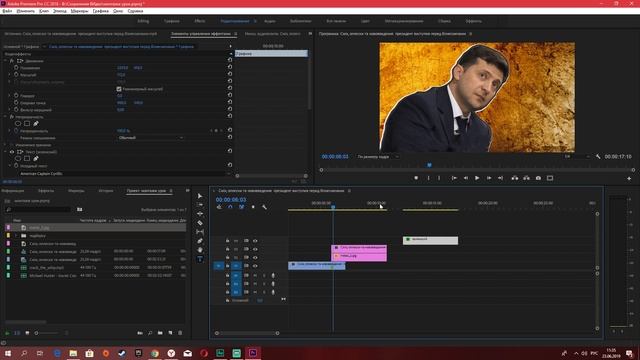Hide the Text layer with its eye icon
The width and height of the screenshot is (640, 360).
click(x=12, y=152)
